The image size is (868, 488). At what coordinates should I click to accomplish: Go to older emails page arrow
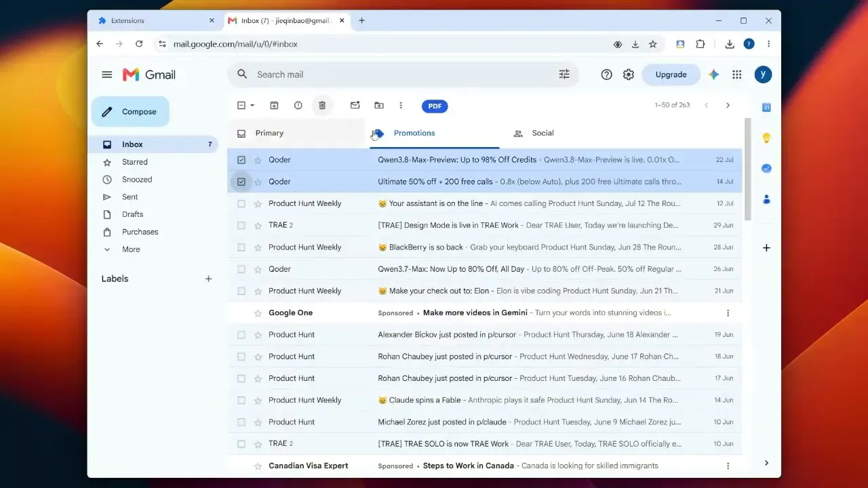pyautogui.click(x=728, y=106)
